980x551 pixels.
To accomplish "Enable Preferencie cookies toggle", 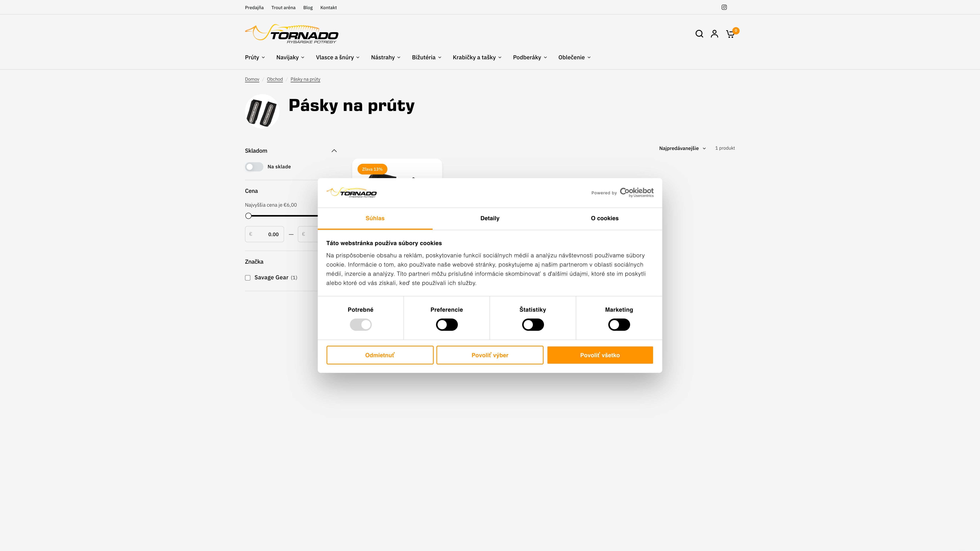I will click(446, 324).
